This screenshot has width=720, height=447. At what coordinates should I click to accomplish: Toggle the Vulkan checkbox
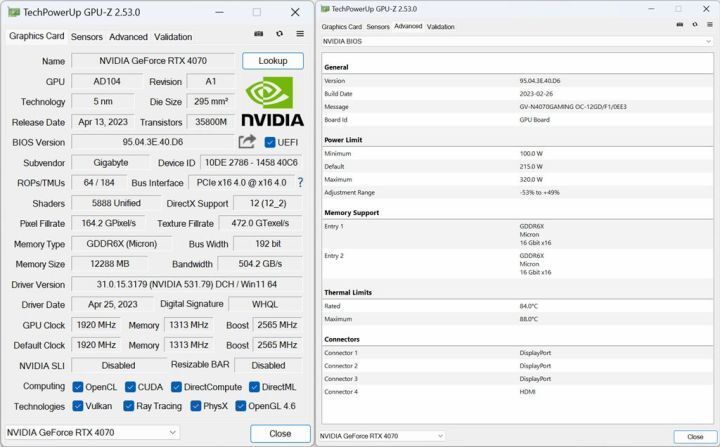pos(78,406)
